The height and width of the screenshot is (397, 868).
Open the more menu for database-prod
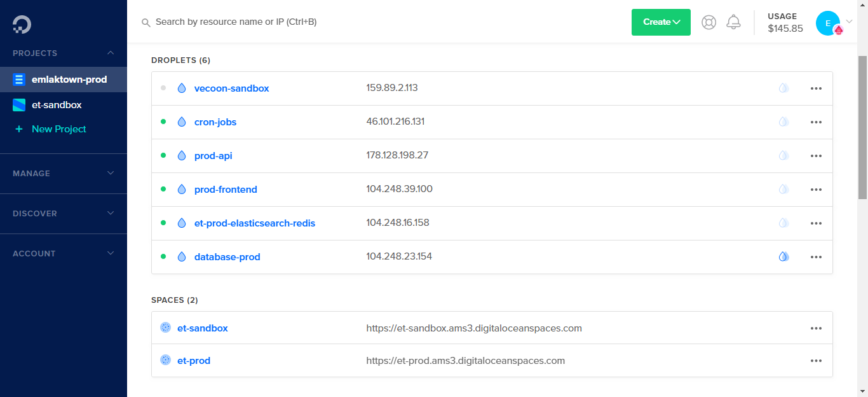817,257
